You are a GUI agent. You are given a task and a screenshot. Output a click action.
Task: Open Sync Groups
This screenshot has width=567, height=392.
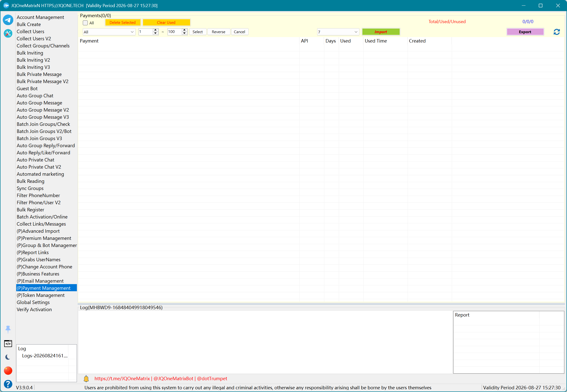coord(30,188)
